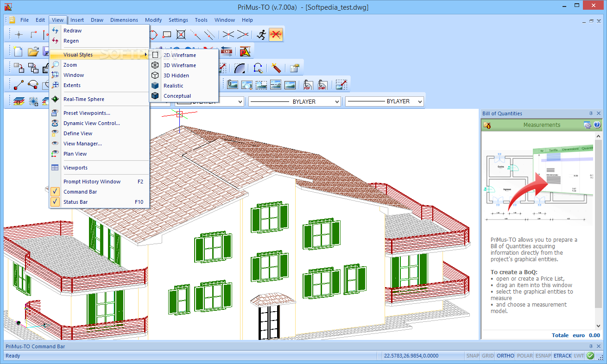Viewport: 607px width, 364px height.
Task: Open the Measurements help icon
Action: (x=597, y=125)
